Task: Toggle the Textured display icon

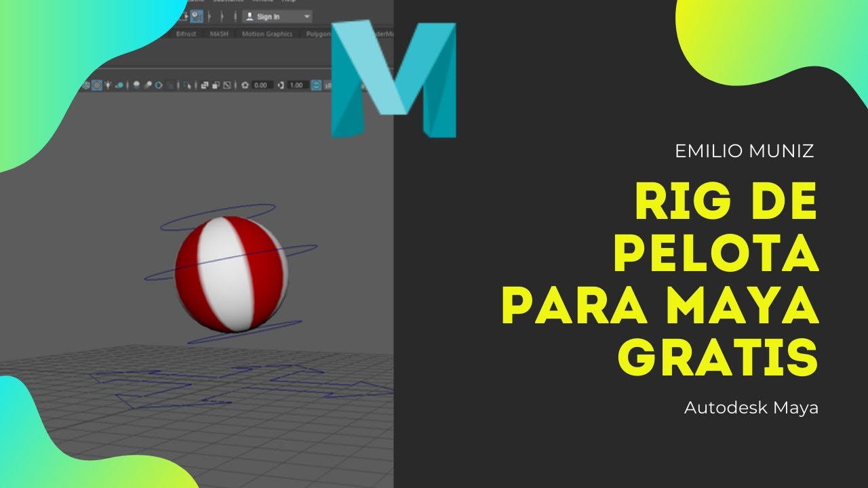Action: [97, 85]
